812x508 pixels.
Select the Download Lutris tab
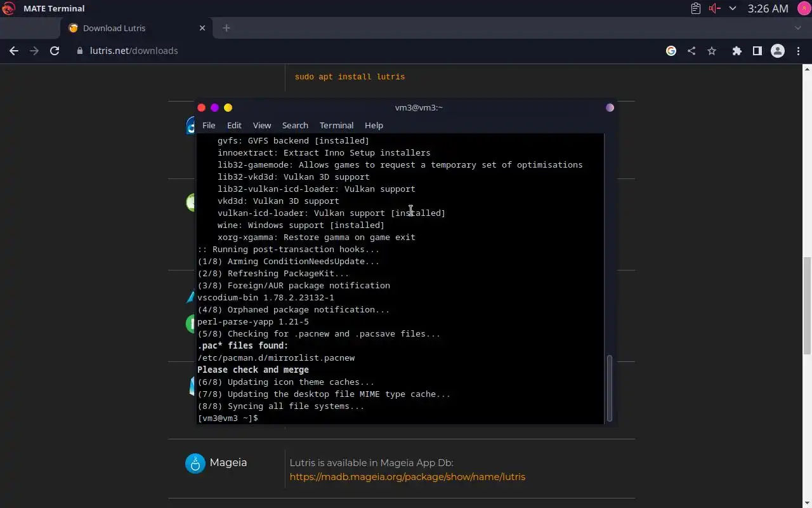click(x=136, y=28)
